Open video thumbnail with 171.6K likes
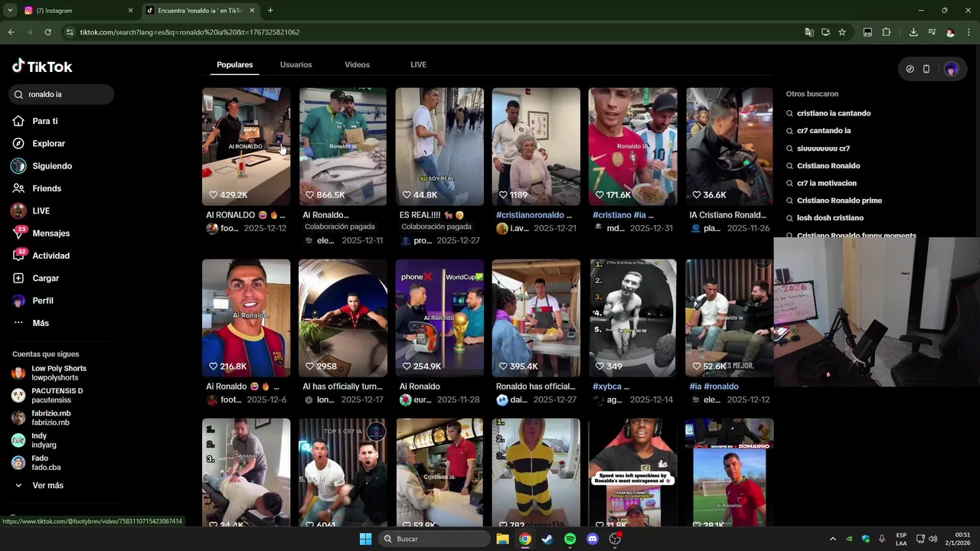Viewport: 980px width, 551px height. (632, 146)
